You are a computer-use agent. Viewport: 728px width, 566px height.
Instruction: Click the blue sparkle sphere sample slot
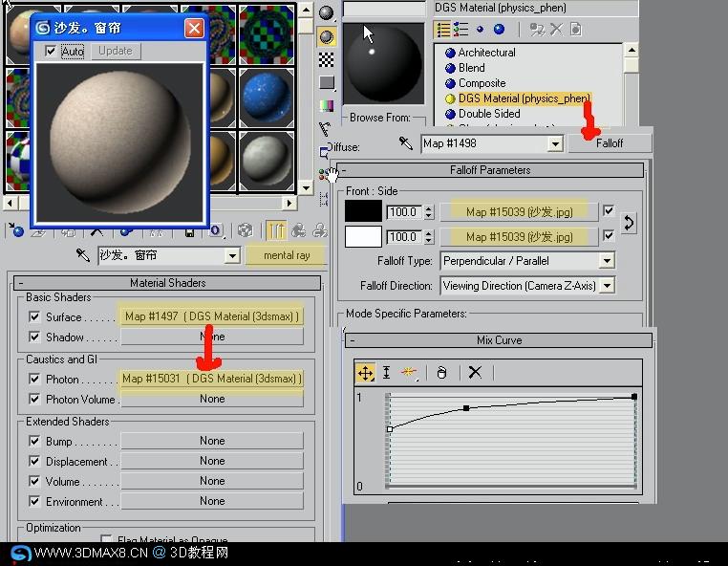click(267, 98)
